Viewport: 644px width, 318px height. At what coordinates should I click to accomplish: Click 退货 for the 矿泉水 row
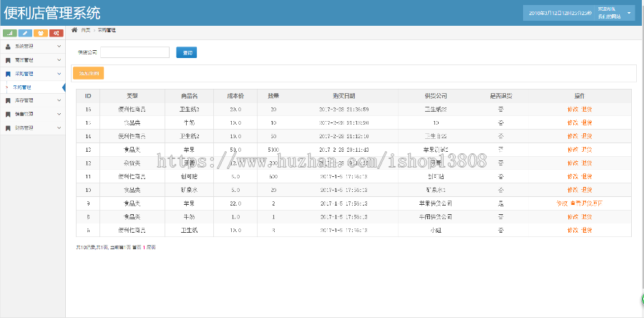point(587,190)
